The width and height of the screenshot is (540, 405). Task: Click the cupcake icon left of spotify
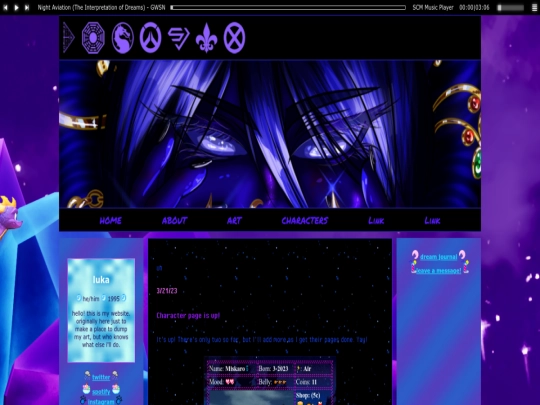(x=86, y=389)
